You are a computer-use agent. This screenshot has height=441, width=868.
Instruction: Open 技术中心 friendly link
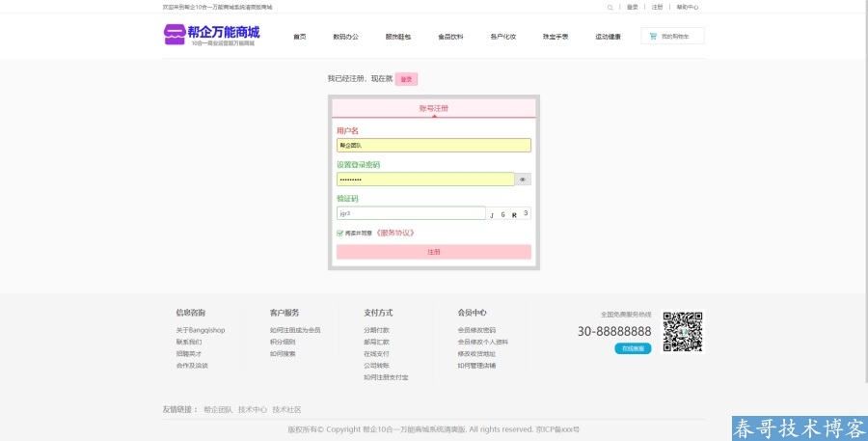[x=253, y=410]
